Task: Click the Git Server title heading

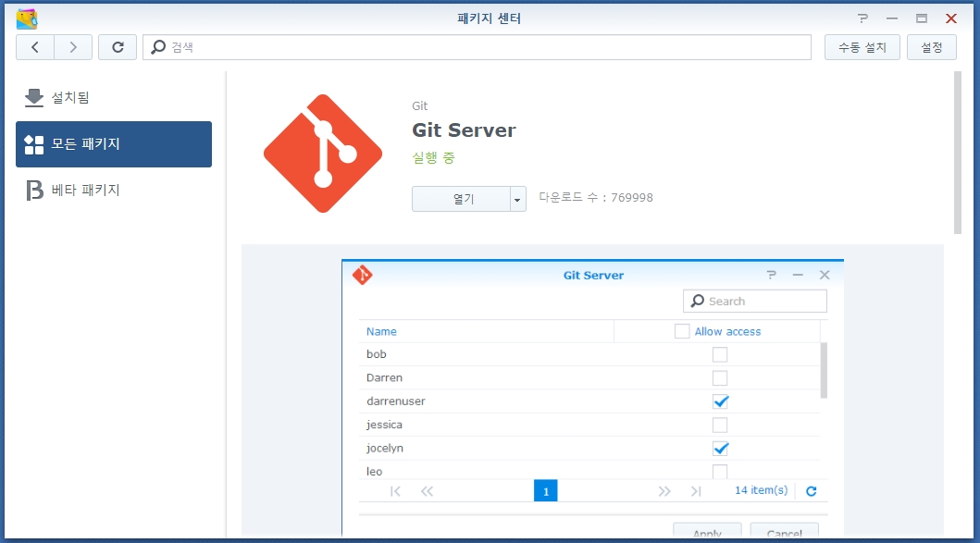Action: tap(464, 130)
